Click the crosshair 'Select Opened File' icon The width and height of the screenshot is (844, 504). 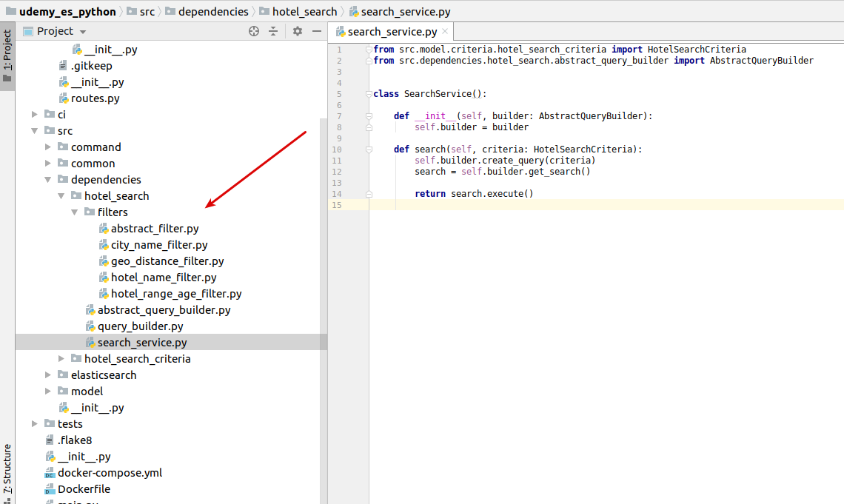point(253,31)
